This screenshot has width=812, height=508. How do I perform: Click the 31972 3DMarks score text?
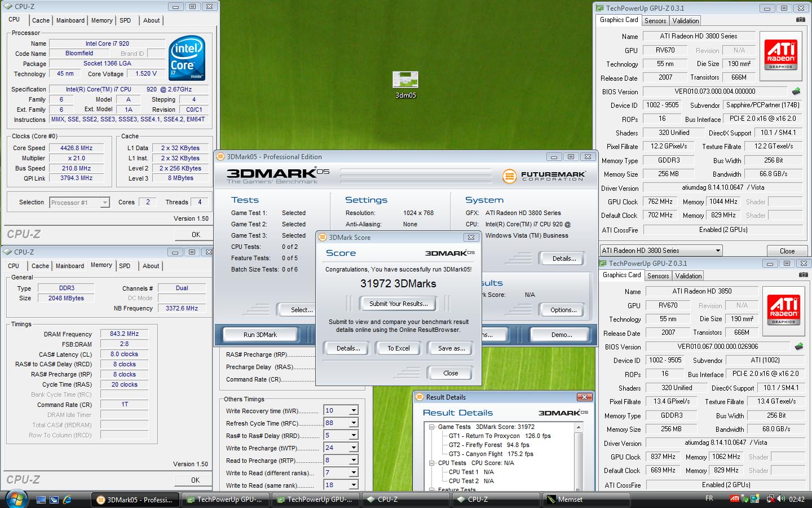398,284
